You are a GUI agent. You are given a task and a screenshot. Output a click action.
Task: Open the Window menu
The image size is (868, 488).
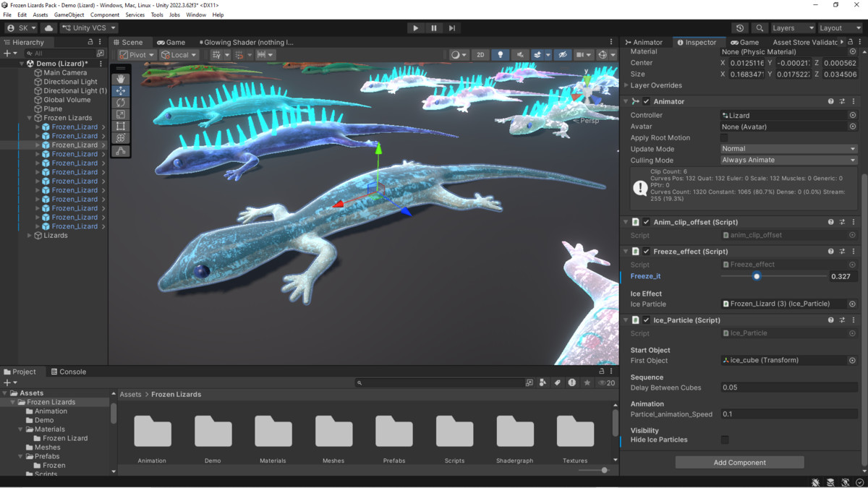[x=196, y=14]
